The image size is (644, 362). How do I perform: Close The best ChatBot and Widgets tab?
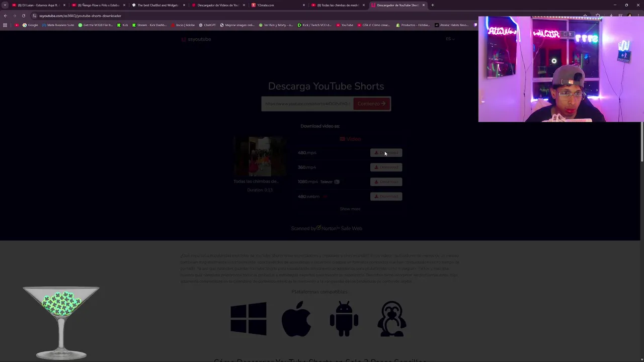coord(184,5)
